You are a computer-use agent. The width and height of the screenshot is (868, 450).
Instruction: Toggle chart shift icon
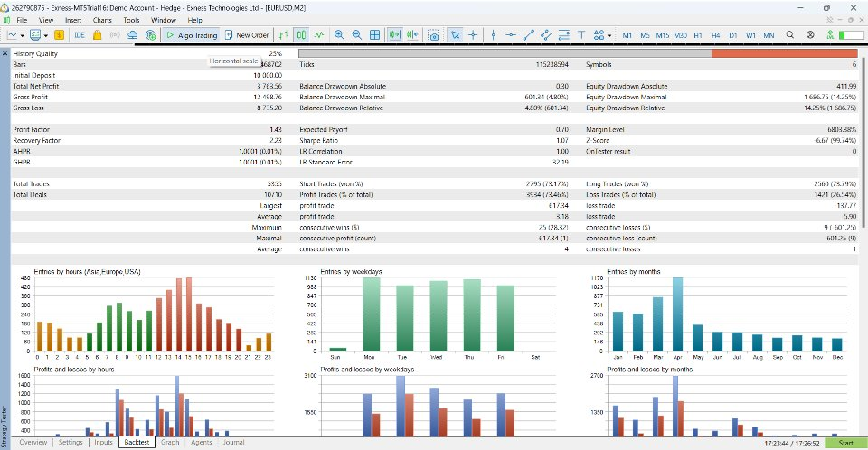tap(412, 35)
